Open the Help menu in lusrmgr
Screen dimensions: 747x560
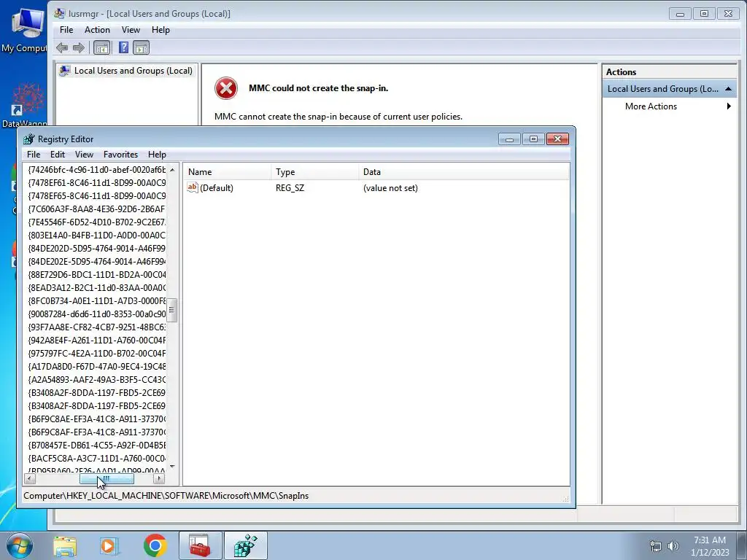(160, 30)
